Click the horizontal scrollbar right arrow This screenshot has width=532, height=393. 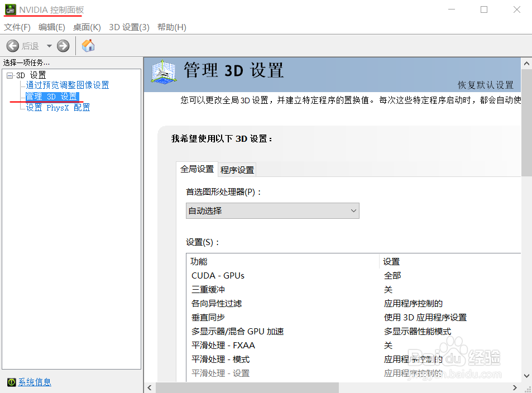(515, 387)
